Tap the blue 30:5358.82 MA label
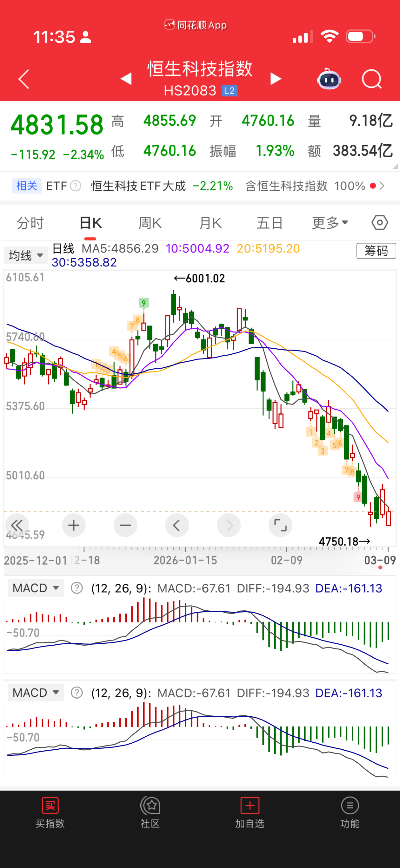This screenshot has width=400, height=868. (x=84, y=262)
